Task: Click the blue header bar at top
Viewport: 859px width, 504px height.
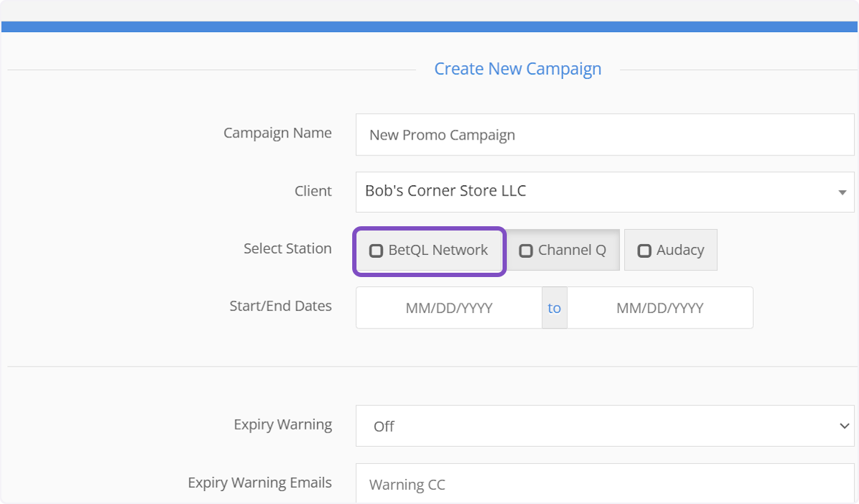Action: point(429,26)
